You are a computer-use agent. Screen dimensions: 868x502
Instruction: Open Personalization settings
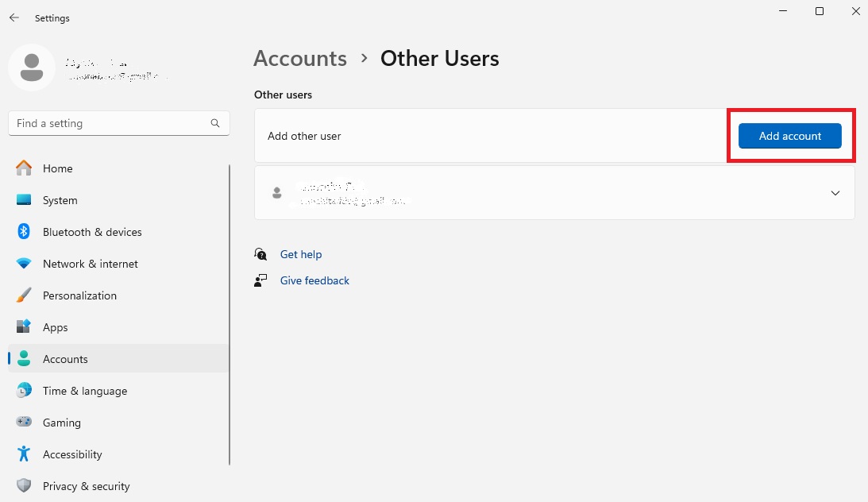point(118,295)
